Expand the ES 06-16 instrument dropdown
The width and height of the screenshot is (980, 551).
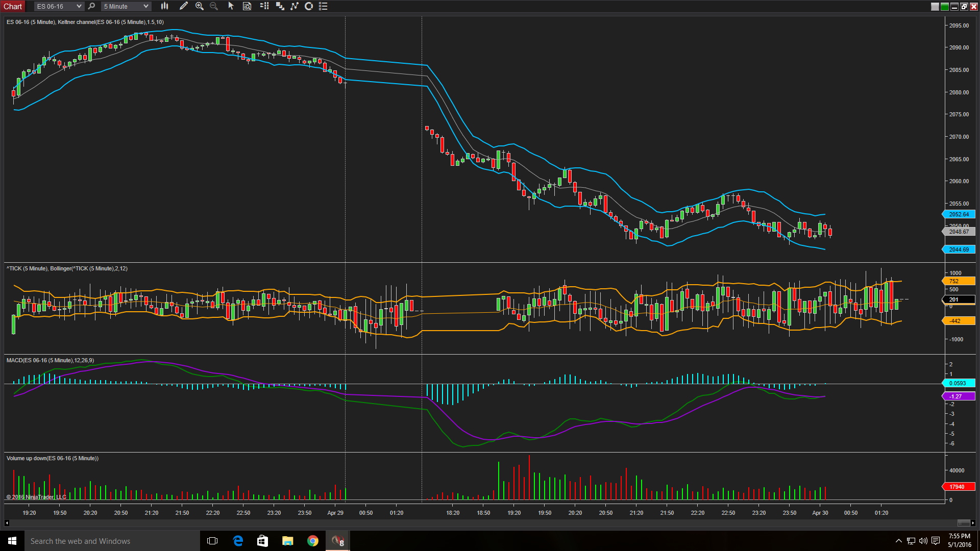(79, 6)
